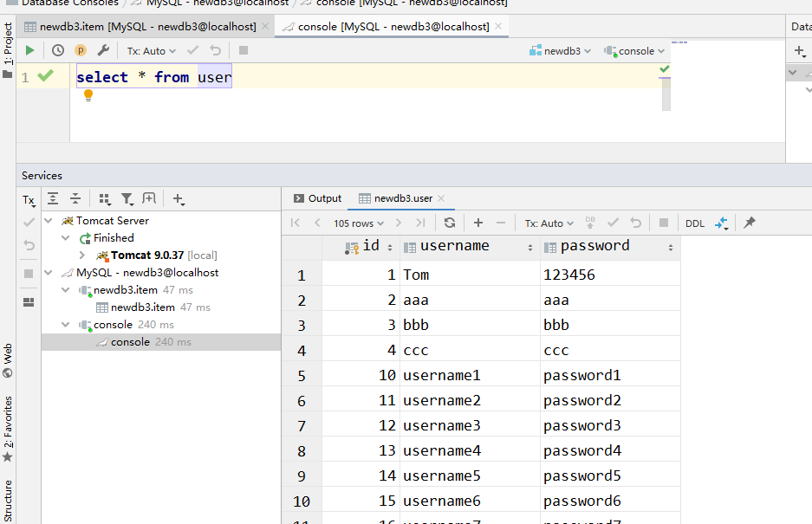Open the Tx: Auto dropdown in editor toolbar

151,51
